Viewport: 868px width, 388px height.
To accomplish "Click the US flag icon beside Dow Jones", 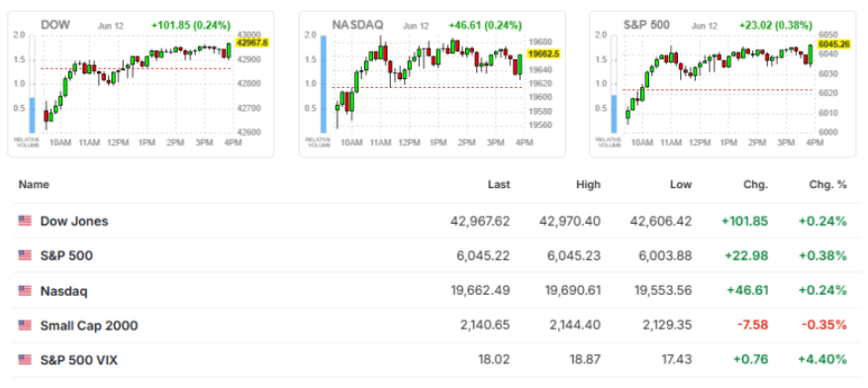I will tap(25, 221).
